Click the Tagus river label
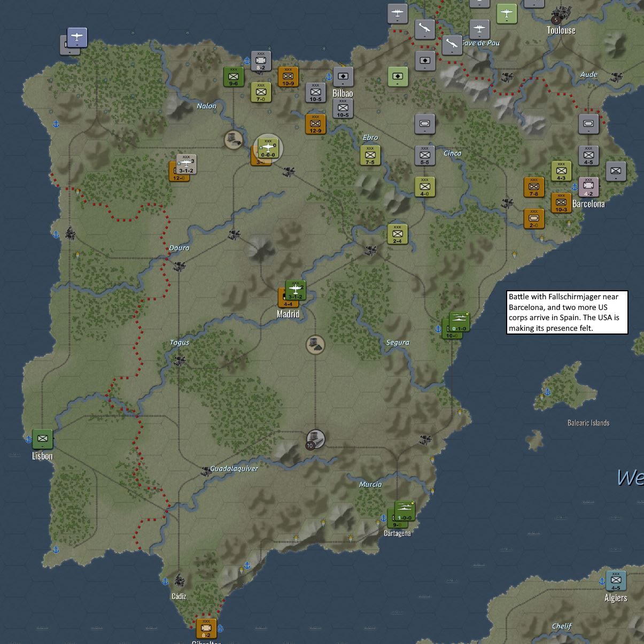This screenshot has width=644, height=644. click(180, 342)
